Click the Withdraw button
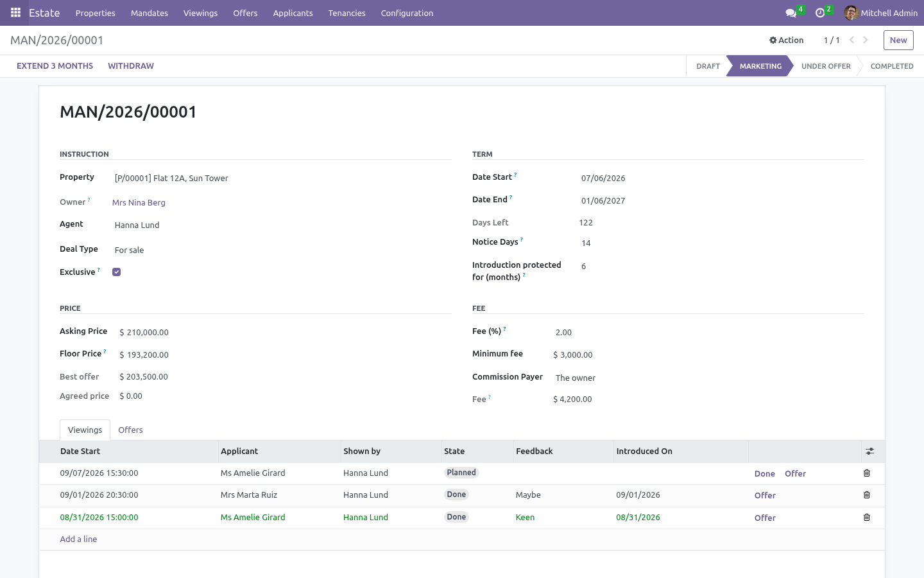 point(131,66)
